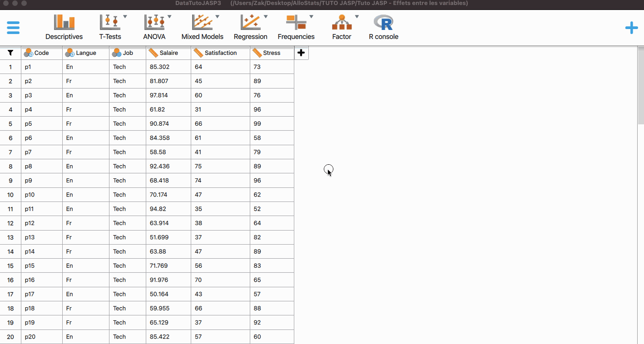Select the salary cell 84.358

[168, 138]
